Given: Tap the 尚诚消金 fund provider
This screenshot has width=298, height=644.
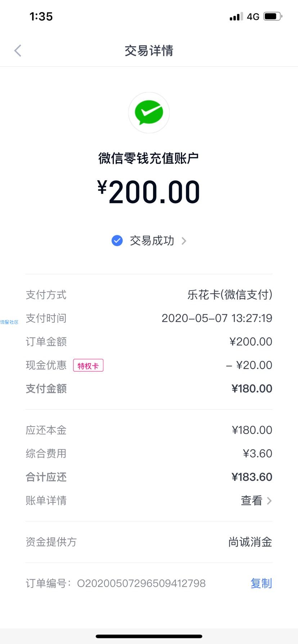Looking at the screenshot, I should [250, 542].
